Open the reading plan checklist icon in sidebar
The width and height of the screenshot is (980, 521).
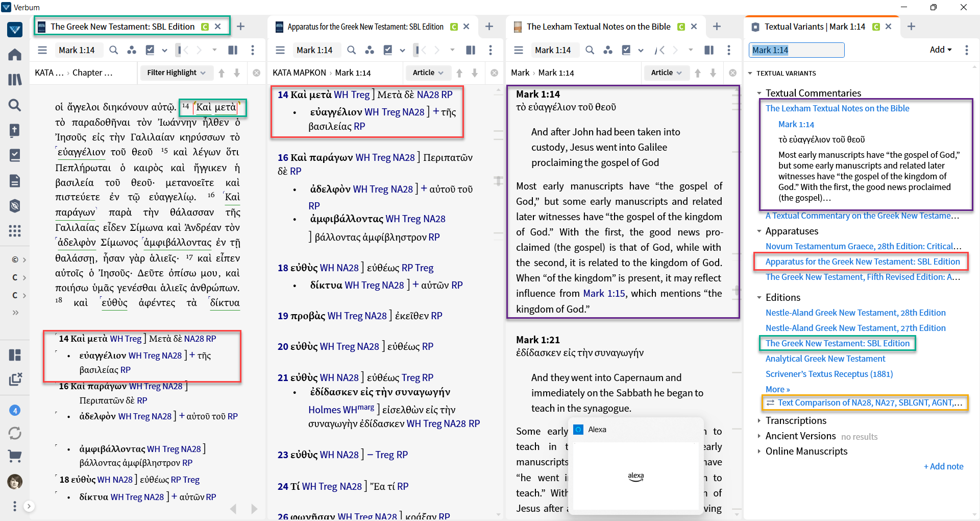tap(15, 155)
